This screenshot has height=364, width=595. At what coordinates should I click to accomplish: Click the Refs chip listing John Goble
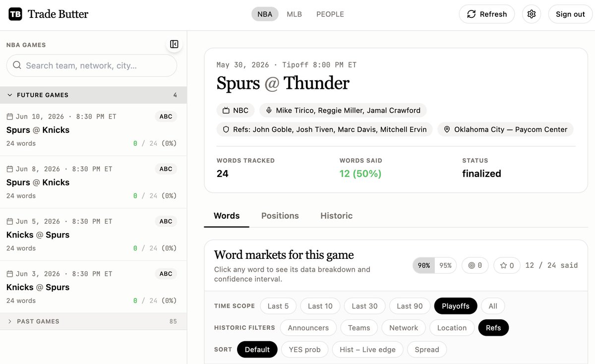tap(325, 129)
